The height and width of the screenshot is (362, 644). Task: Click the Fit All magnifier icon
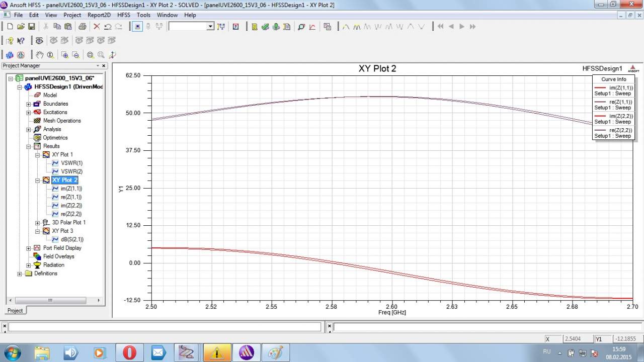pyautogui.click(x=90, y=55)
